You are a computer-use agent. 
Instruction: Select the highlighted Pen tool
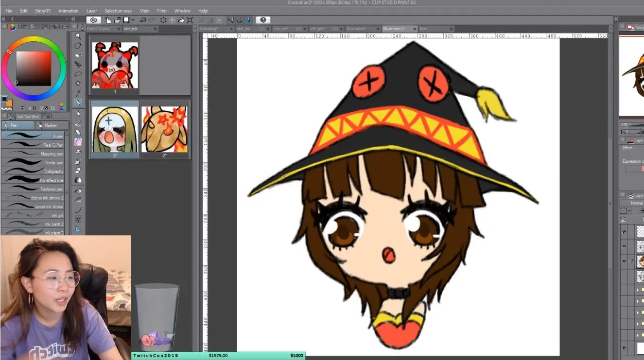pos(78,103)
